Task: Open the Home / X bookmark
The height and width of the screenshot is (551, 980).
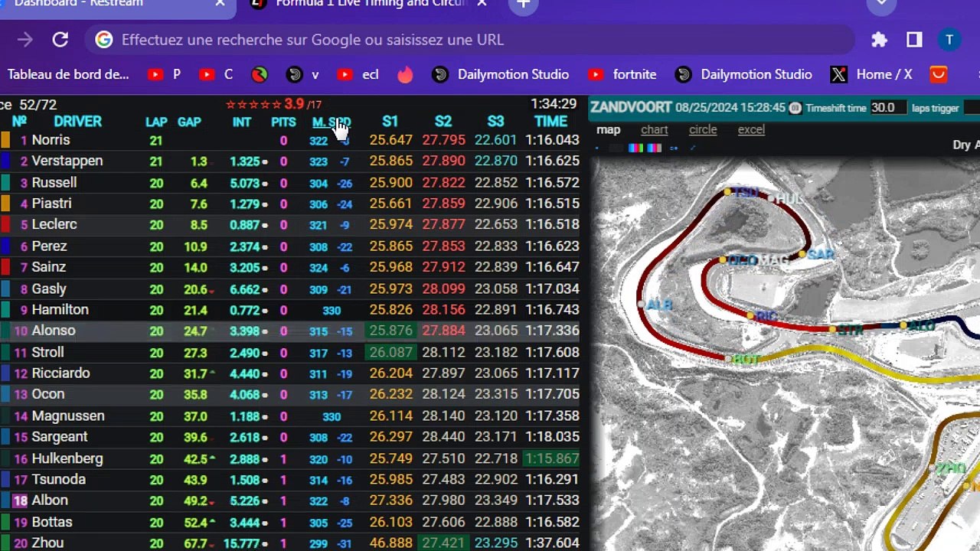Action: click(x=871, y=74)
